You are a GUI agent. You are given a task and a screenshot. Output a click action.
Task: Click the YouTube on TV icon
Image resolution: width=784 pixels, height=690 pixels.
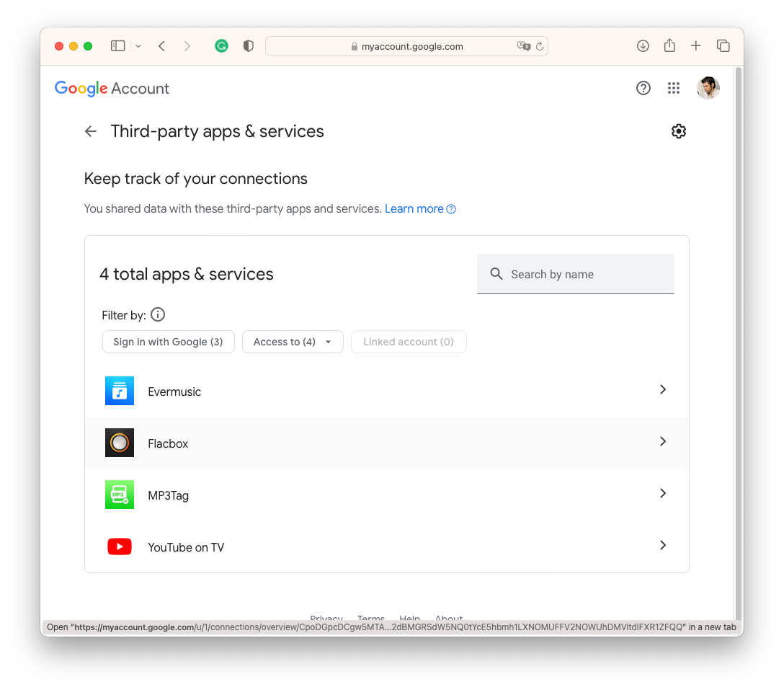[x=120, y=546]
